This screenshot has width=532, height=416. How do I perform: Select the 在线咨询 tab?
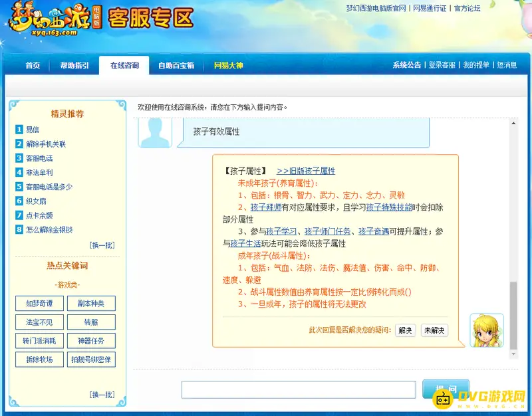tap(124, 65)
